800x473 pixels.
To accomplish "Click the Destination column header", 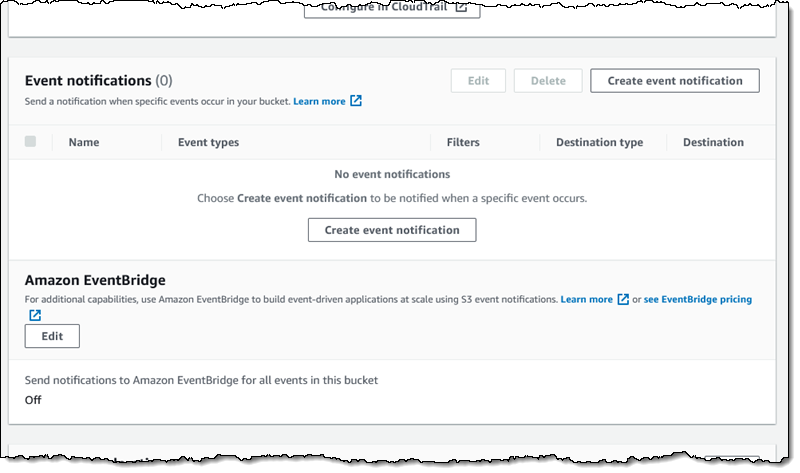I will coord(713,142).
